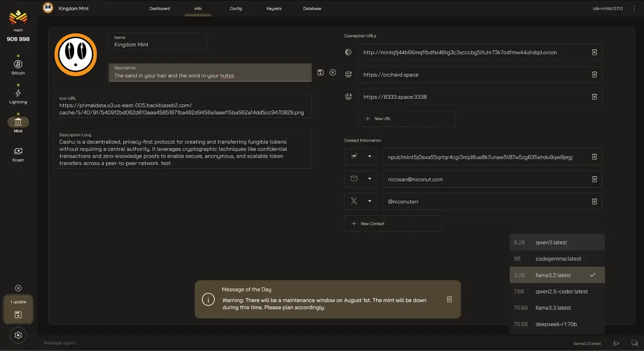Choose qwen2.5-coder:latest from model list
This screenshot has width=644, height=351.
pyautogui.click(x=557, y=291)
